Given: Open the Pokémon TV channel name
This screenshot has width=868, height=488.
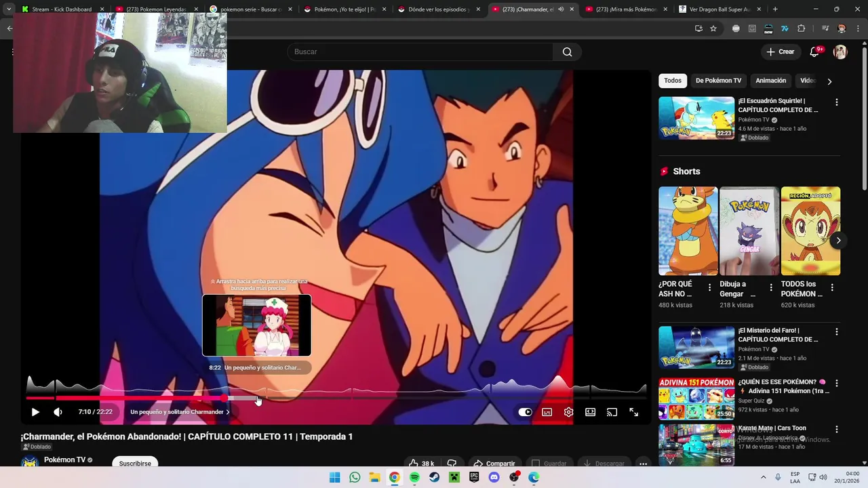Looking at the screenshot, I should coord(64,460).
